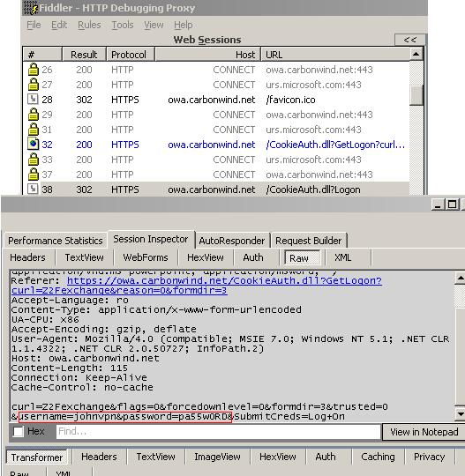Viewport: 465px width, 476px height.
Task: Sort sessions by Result column header
Action: 84,55
